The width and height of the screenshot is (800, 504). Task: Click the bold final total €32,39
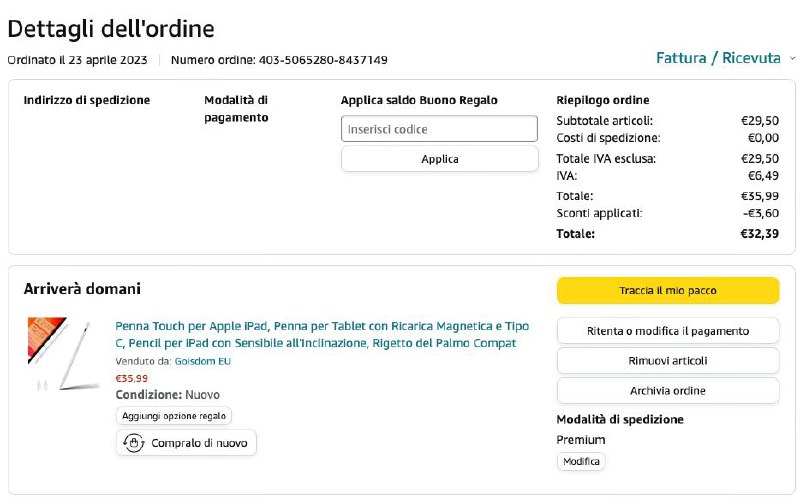pos(759,234)
